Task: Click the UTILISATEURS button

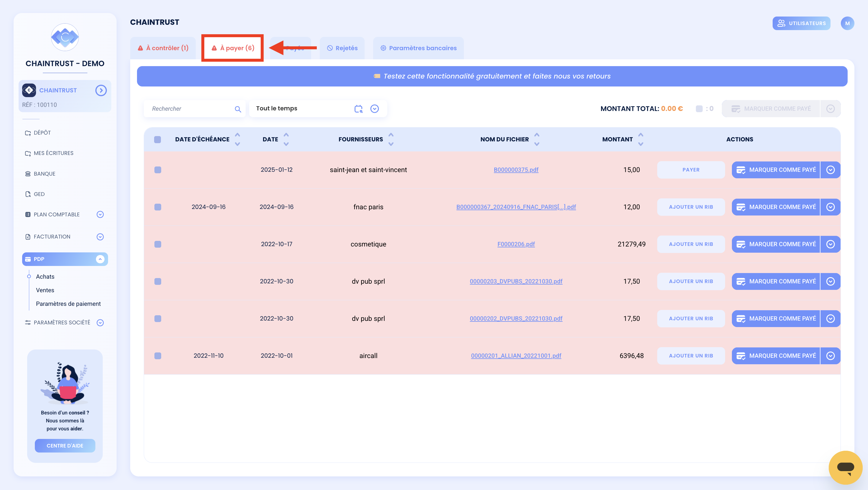Action: pos(801,23)
